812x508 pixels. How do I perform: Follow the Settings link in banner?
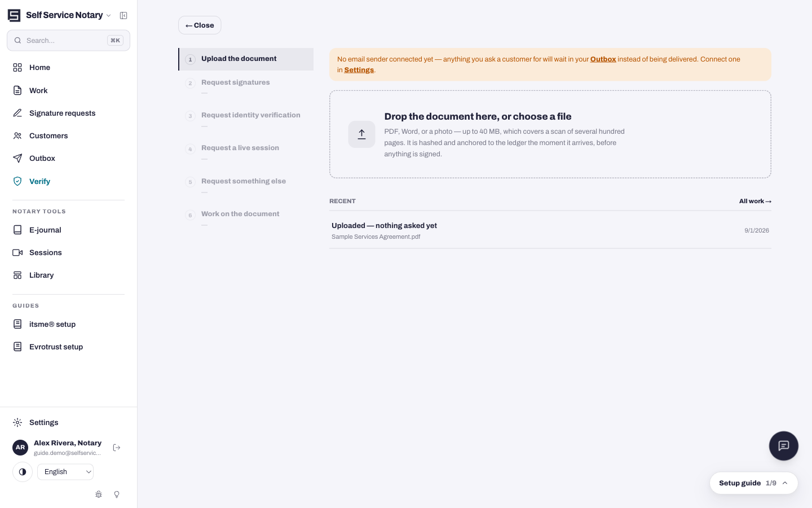[359, 70]
